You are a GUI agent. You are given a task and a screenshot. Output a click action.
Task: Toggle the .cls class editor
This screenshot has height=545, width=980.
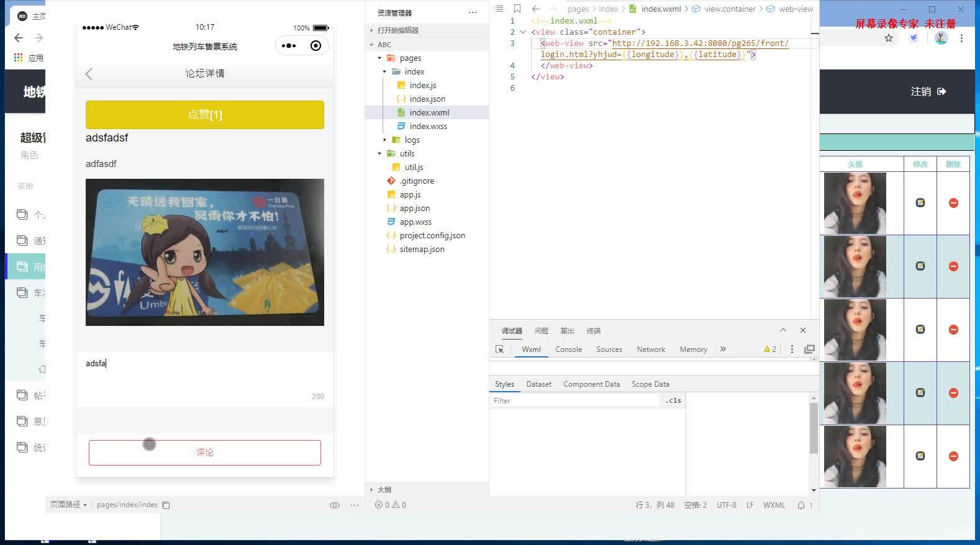click(673, 401)
